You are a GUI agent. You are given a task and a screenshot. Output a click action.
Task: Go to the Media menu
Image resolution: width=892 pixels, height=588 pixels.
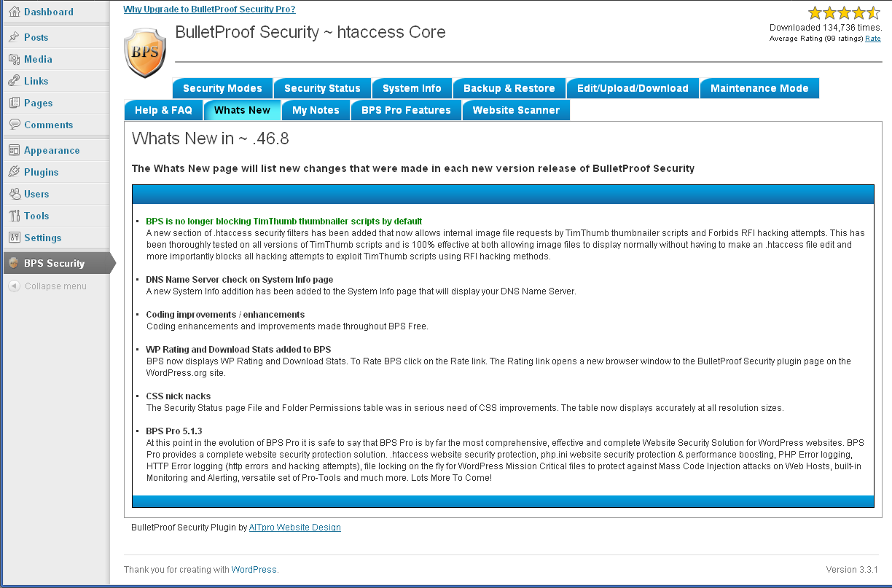38,59
